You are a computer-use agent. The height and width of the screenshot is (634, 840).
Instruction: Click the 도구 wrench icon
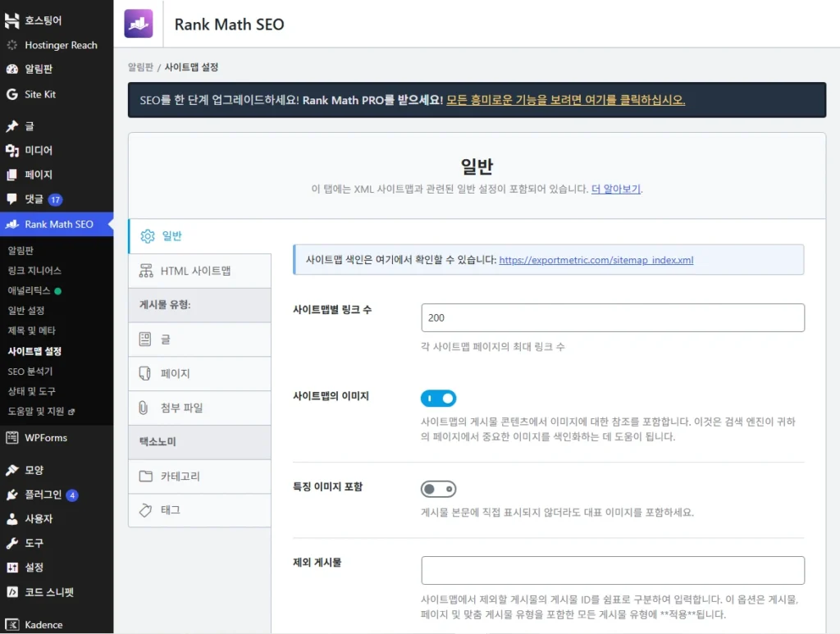click(x=11, y=543)
